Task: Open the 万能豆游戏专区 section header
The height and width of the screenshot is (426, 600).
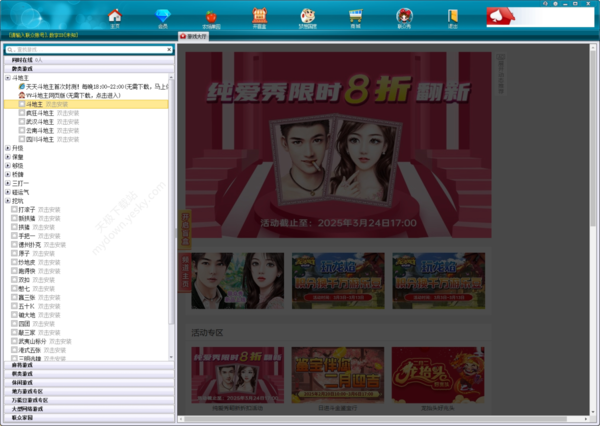Action: (x=89, y=400)
